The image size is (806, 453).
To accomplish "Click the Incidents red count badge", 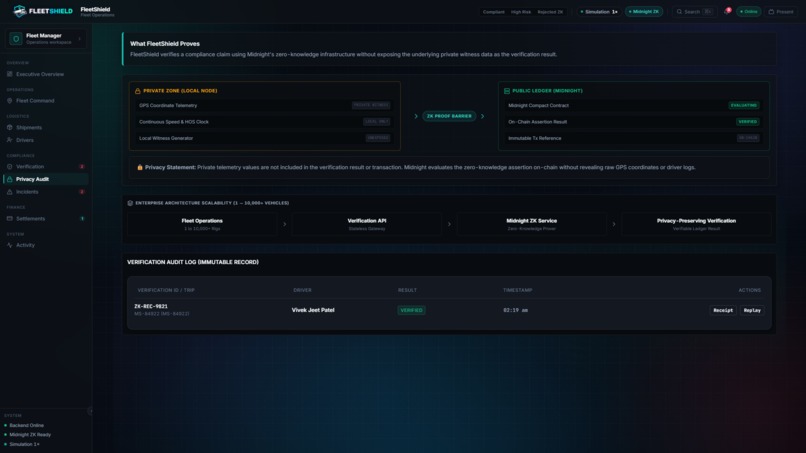I will coord(82,192).
